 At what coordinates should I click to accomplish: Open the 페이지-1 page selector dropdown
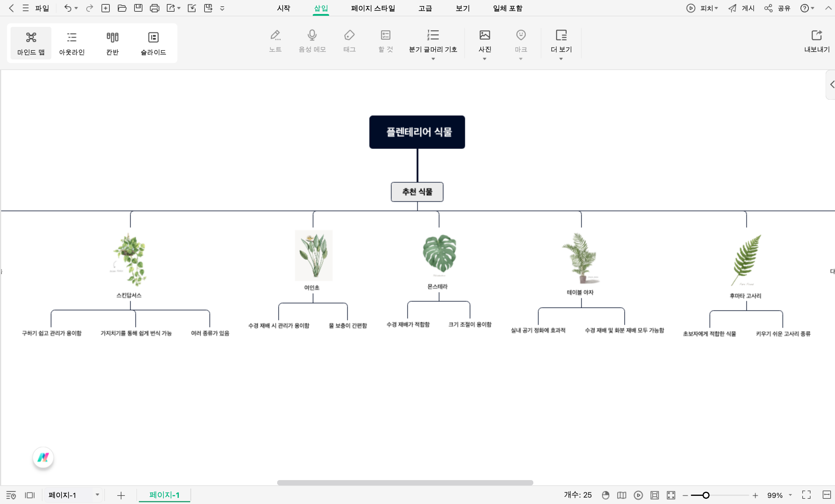(97, 495)
